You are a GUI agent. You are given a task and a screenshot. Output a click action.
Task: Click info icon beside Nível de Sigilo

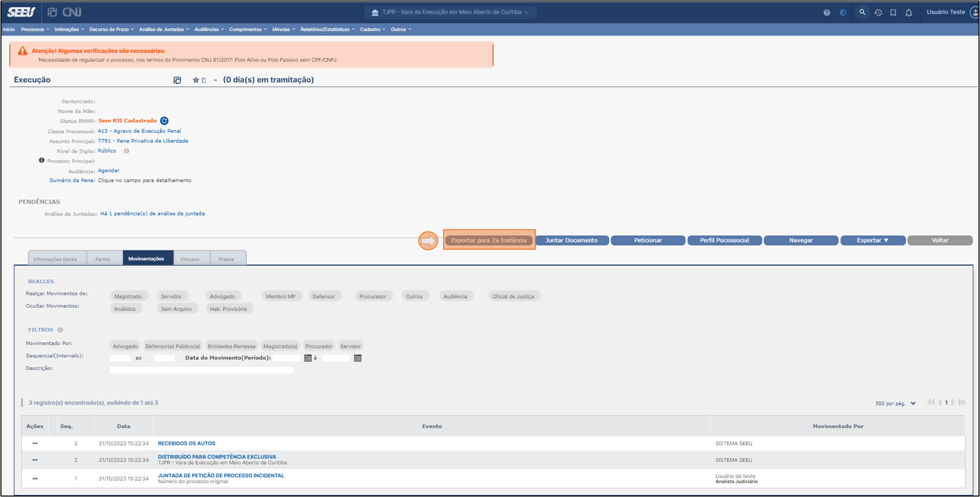tap(127, 151)
